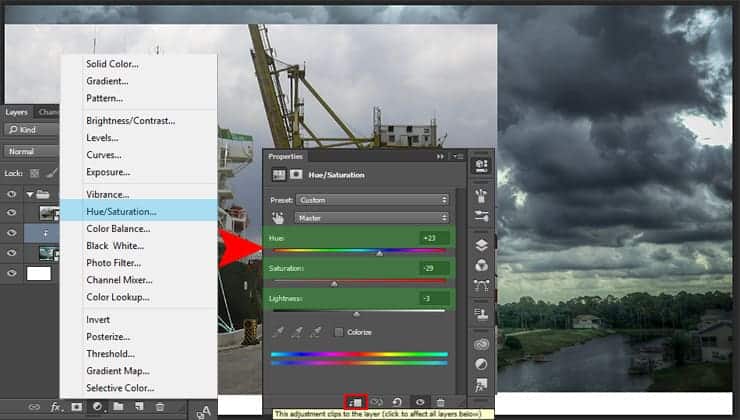Open the Creative Cloud Libraries icon
This screenshot has height=420, width=740.
(x=481, y=344)
